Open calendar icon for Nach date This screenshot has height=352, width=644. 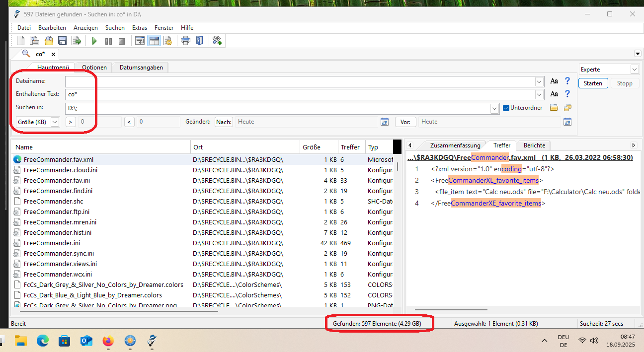(384, 122)
